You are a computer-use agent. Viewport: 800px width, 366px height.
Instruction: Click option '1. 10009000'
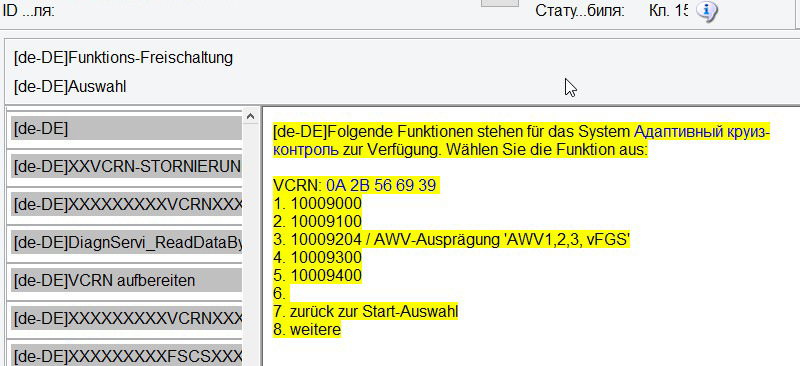click(x=317, y=204)
